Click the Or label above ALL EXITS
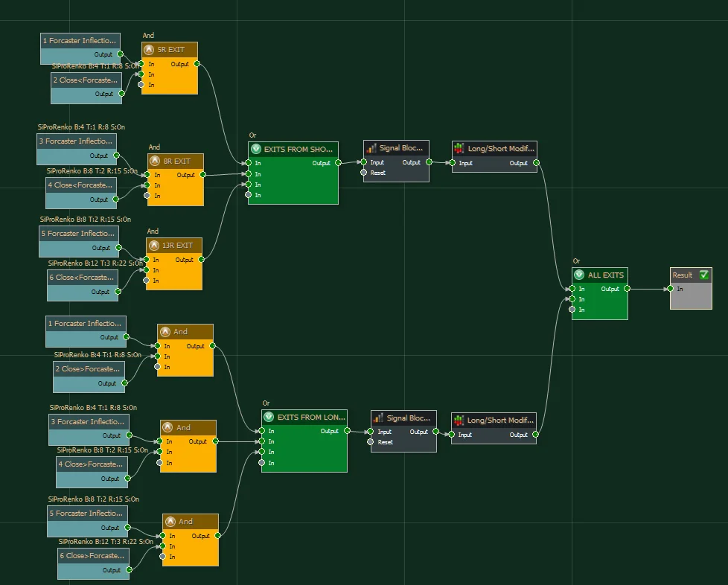 coord(576,261)
